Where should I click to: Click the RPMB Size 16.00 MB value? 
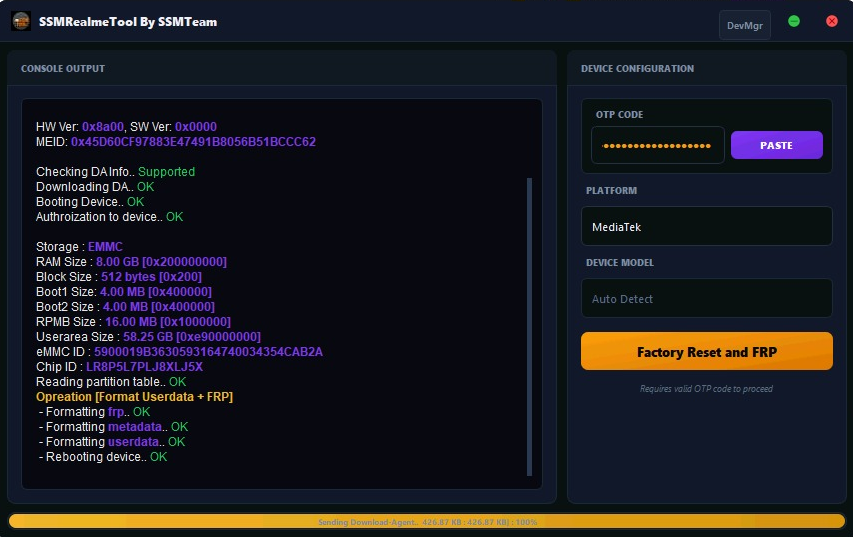click(168, 322)
